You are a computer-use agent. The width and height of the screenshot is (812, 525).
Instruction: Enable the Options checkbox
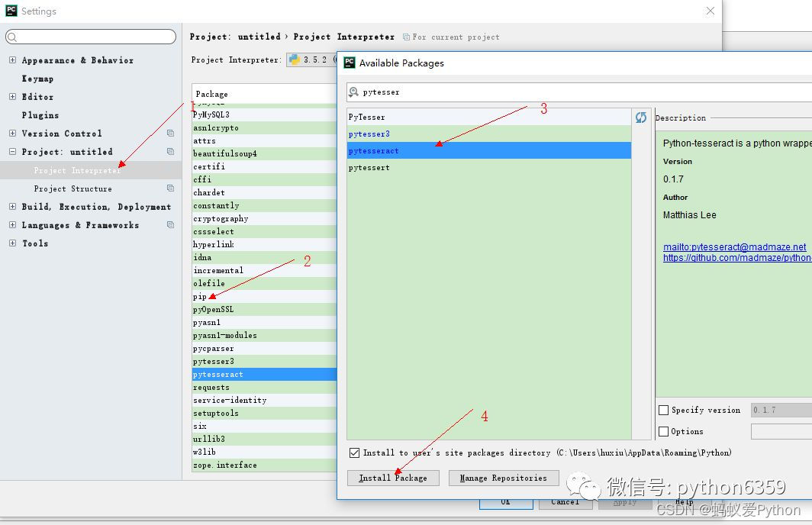[663, 431]
